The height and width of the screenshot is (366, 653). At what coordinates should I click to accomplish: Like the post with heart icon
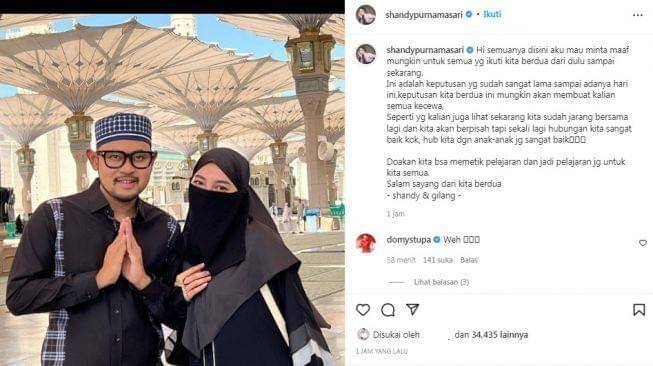pyautogui.click(x=363, y=309)
